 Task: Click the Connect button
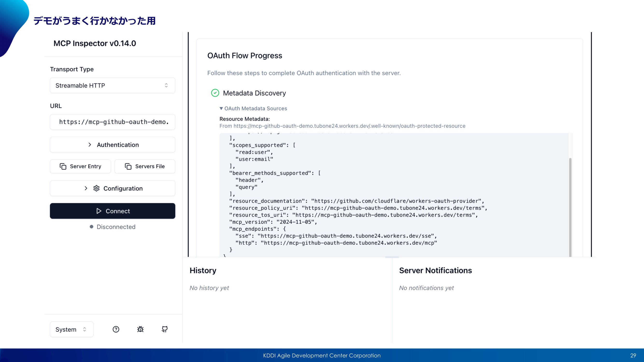pyautogui.click(x=113, y=211)
